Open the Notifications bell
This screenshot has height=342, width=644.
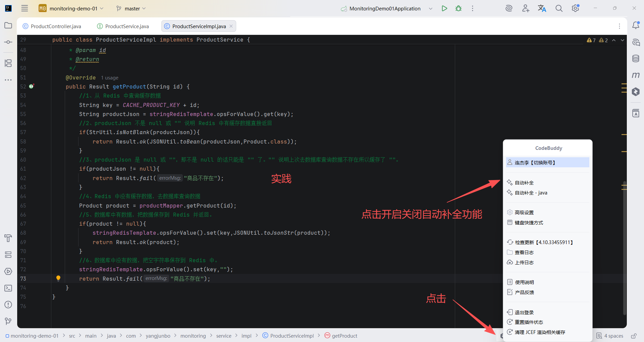point(636,25)
